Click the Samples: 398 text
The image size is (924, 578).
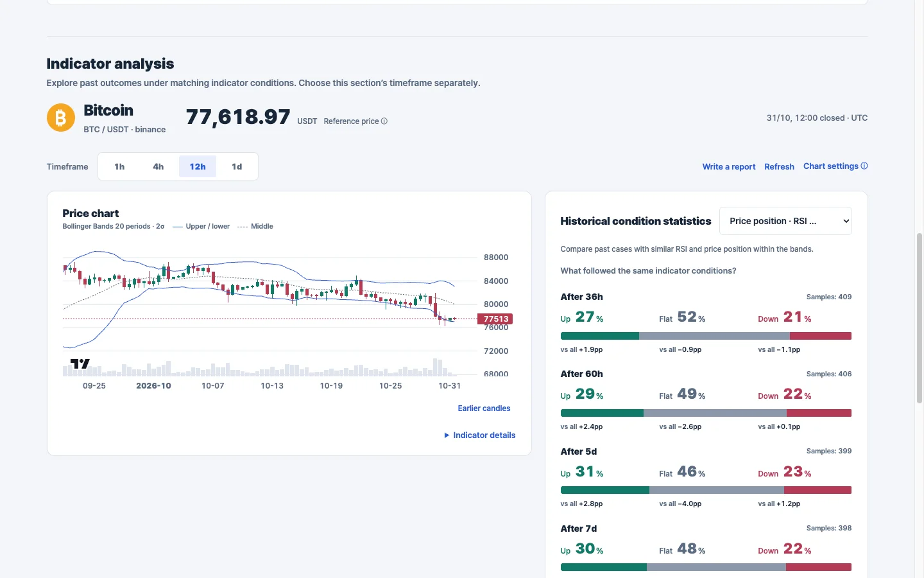[829, 528]
